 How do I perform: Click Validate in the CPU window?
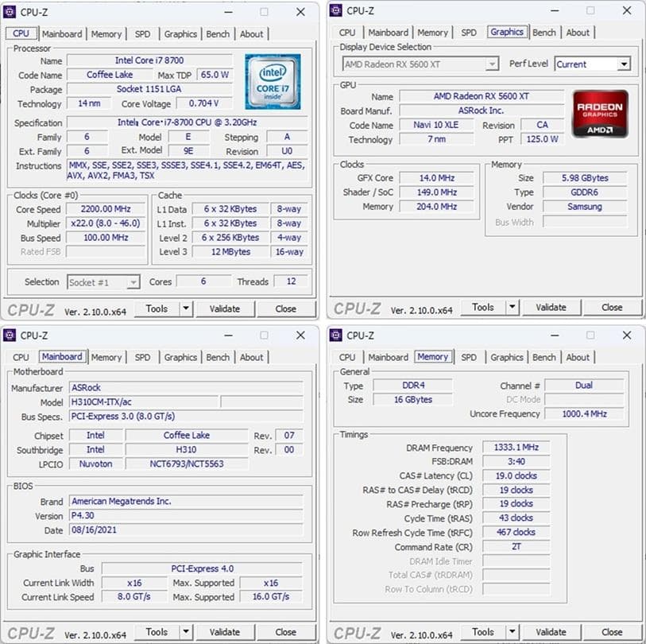point(226,308)
